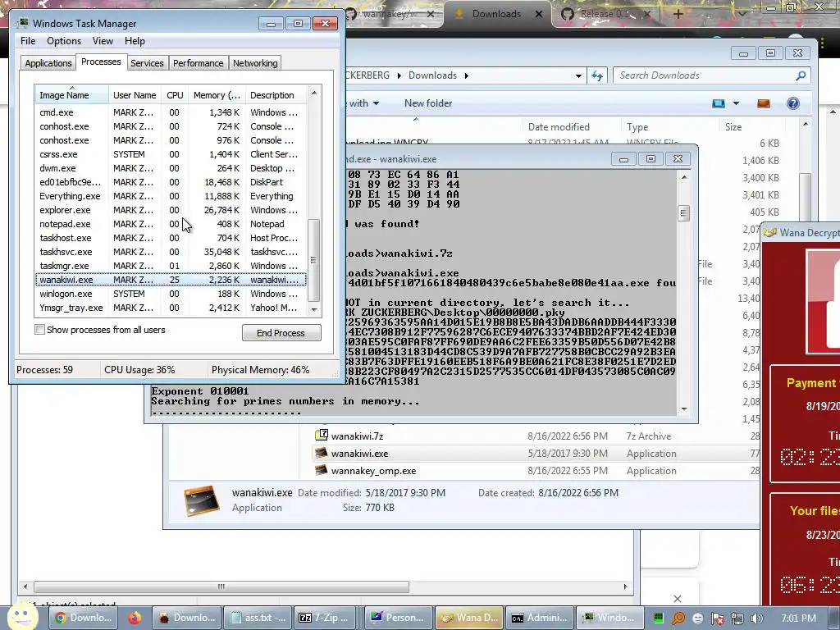Open the Share with dropdown arrow
This screenshot has width=840, height=630.
[x=376, y=103]
